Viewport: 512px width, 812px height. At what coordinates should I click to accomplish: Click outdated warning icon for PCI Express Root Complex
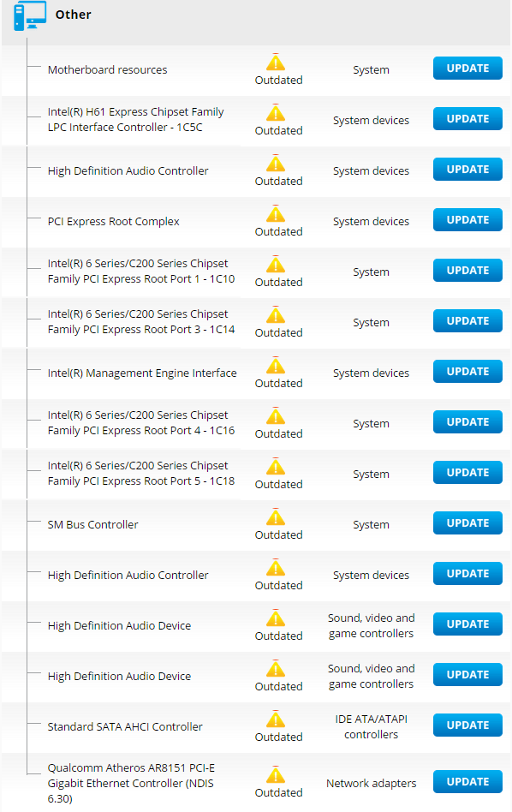tap(276, 214)
